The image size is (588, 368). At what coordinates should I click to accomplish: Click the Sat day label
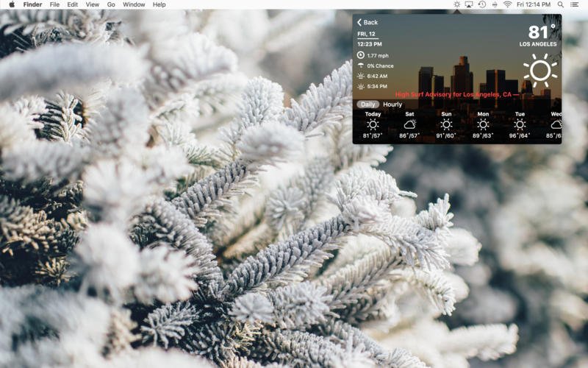(409, 114)
